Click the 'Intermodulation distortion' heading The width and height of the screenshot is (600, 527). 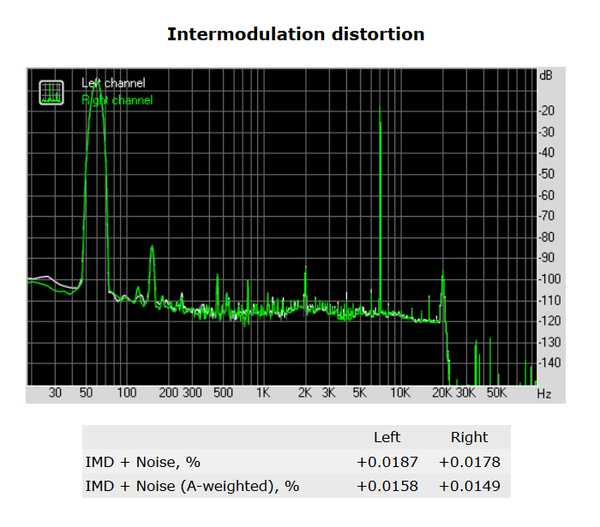pyautogui.click(x=296, y=34)
